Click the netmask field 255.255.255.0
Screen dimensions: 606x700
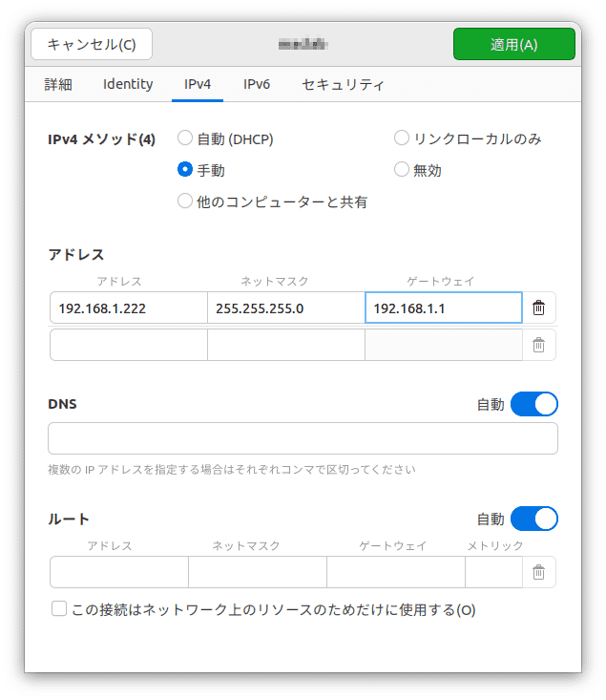coord(286,308)
